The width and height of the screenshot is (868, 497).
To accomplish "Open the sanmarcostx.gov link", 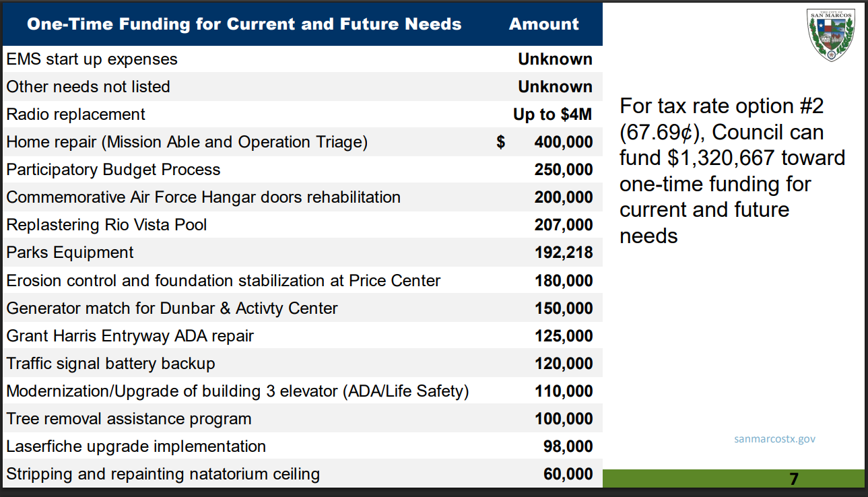I will (774, 438).
